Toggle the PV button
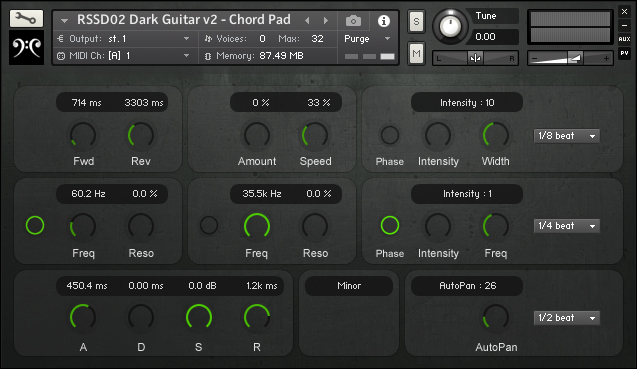The image size is (637, 369). point(624,53)
